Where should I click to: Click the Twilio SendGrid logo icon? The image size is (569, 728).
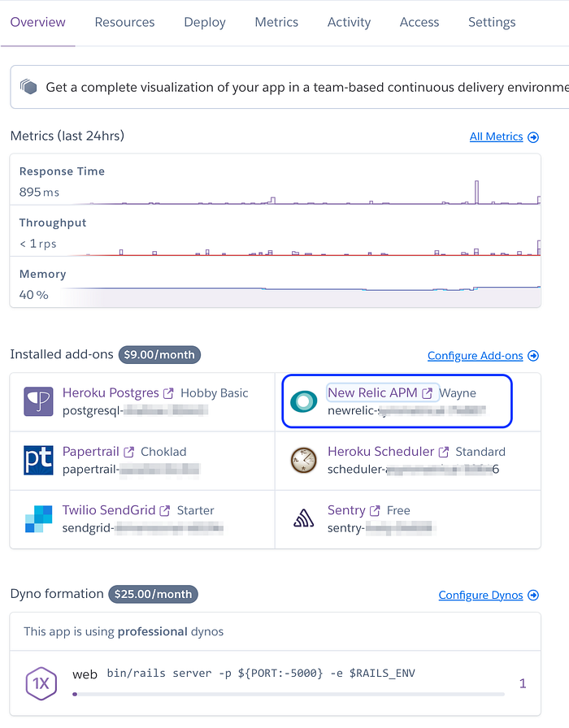click(x=38, y=518)
